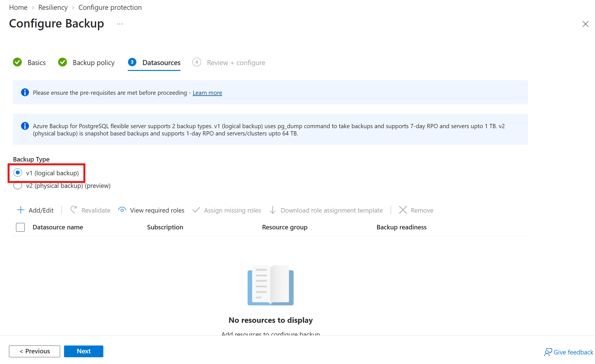Click the Revalidate refresh icon
This screenshot has width=595, height=364.
pos(74,210)
